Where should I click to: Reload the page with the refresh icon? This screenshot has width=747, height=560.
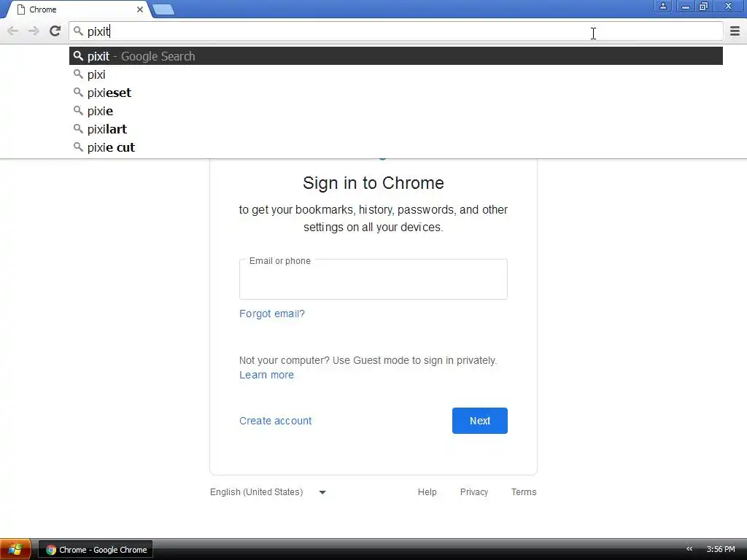point(55,31)
